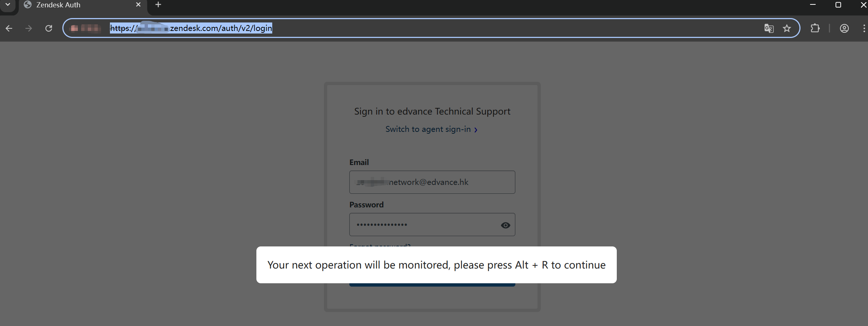Reload the Zendesk login page
868x326 pixels.
[x=49, y=28]
